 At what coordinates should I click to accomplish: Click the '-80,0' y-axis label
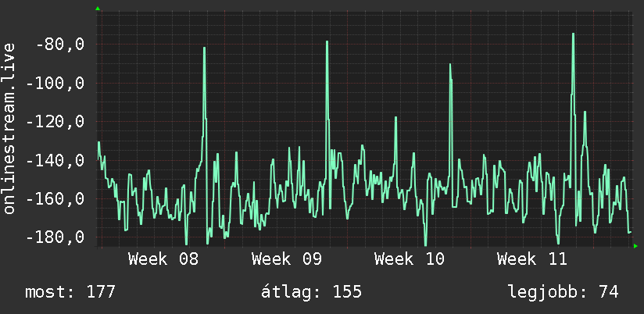click(x=60, y=45)
